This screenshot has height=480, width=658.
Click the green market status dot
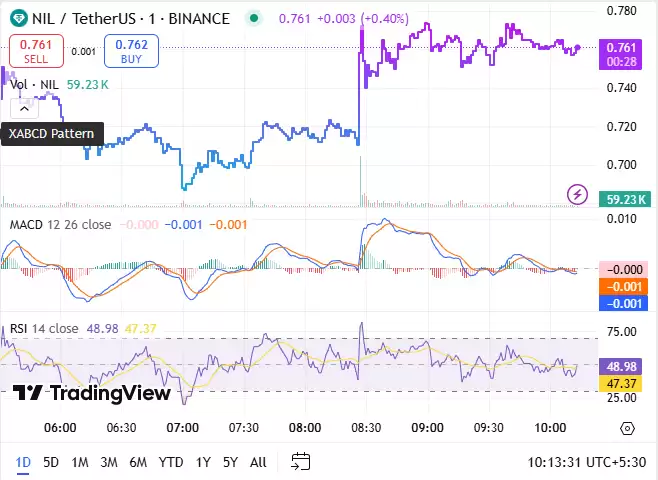coord(255,18)
